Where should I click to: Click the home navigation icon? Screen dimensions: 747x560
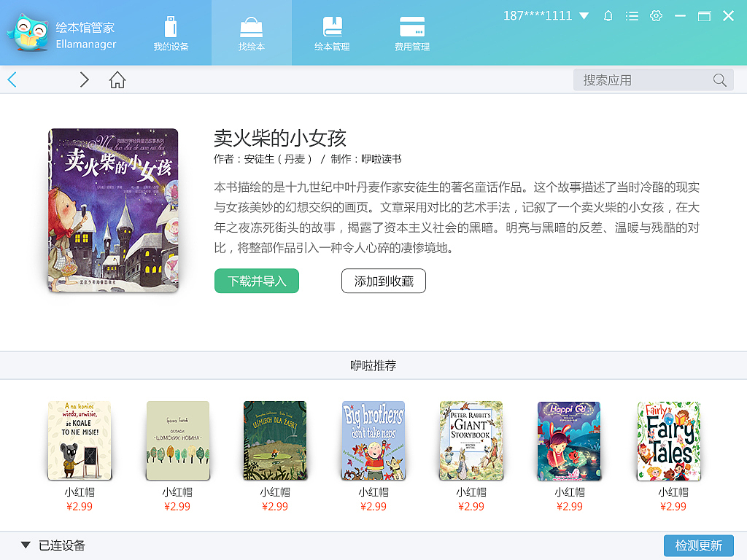117,80
